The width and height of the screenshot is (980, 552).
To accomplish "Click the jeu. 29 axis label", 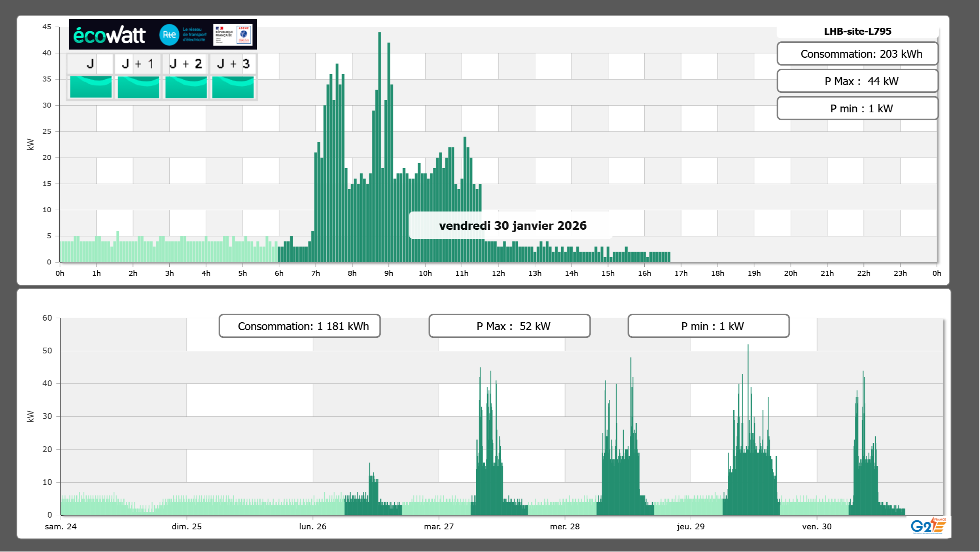I will [690, 526].
